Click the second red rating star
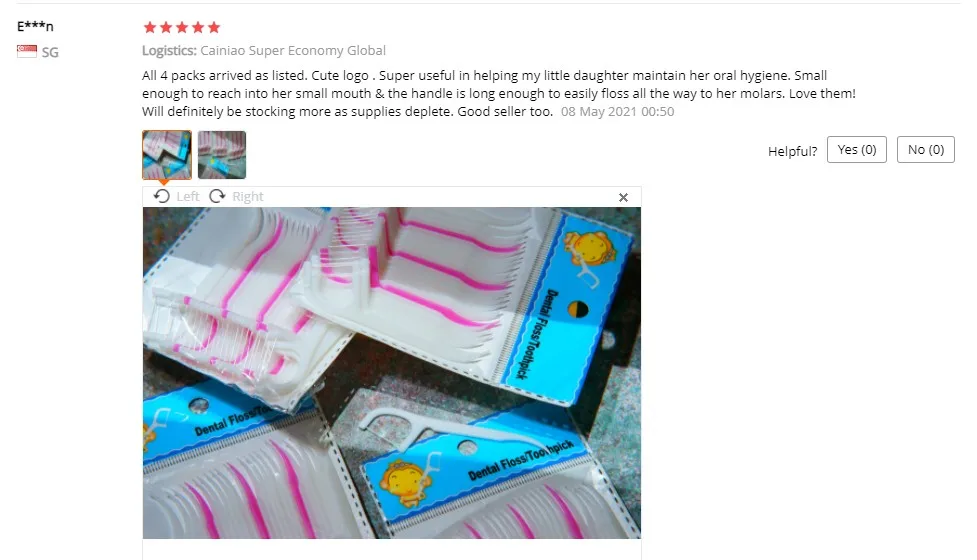This screenshot has height=560, width=977. [166, 27]
